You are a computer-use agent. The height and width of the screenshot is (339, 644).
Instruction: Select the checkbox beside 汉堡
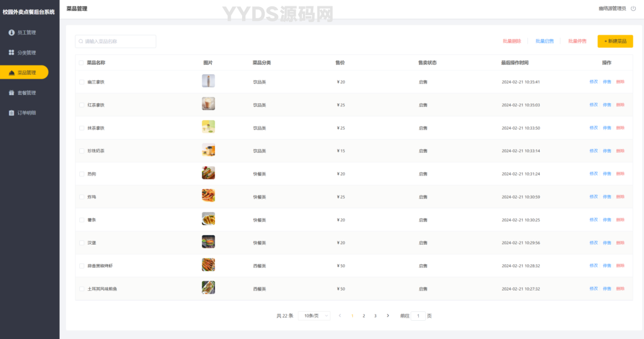click(81, 243)
